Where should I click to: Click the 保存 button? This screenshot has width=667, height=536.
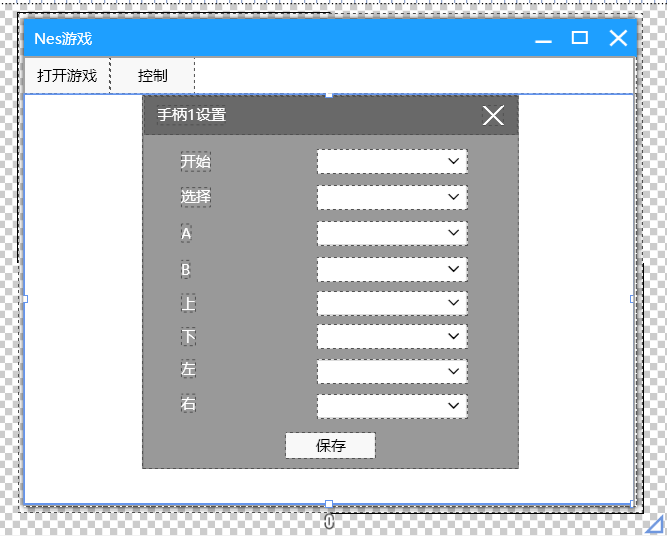click(x=331, y=445)
